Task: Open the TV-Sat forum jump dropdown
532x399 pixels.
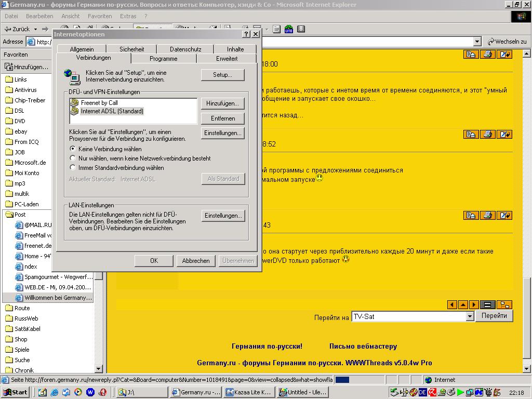Action: pos(470,316)
